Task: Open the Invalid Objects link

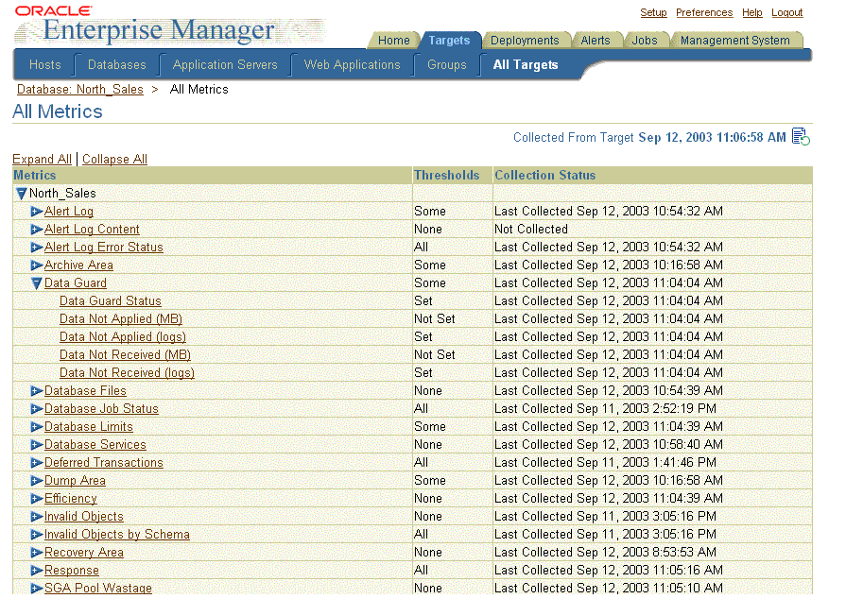Action: click(x=83, y=517)
